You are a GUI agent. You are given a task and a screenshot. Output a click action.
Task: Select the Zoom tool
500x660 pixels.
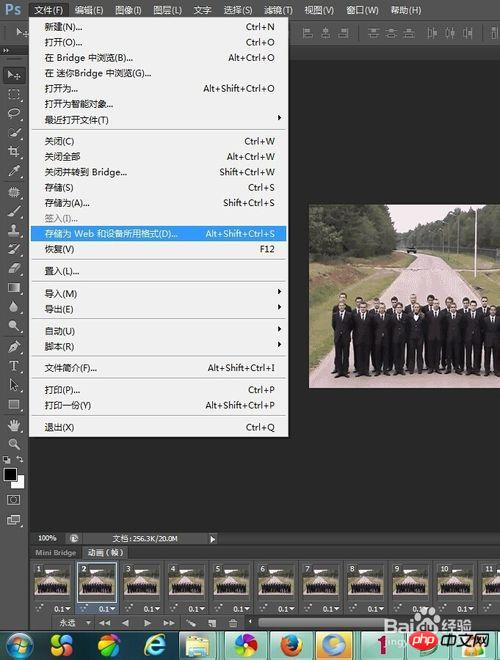(14, 444)
